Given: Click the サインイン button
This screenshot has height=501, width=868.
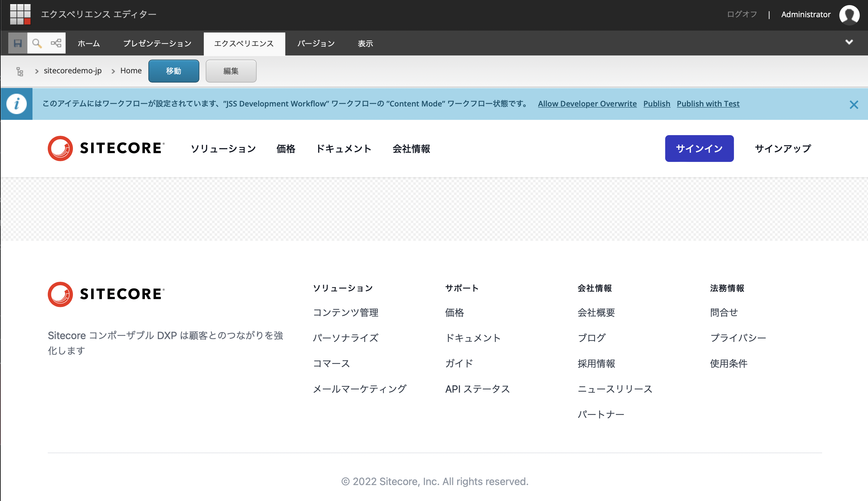Looking at the screenshot, I should (699, 148).
